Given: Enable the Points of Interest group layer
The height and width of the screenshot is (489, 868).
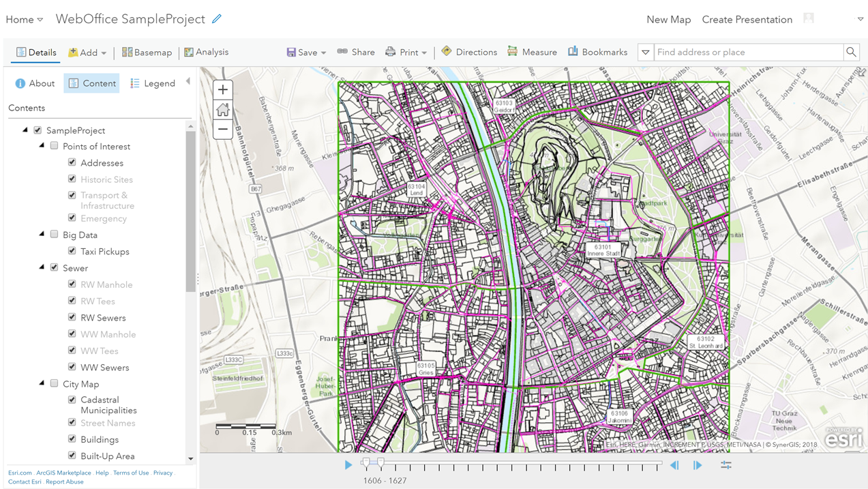Looking at the screenshot, I should [x=54, y=145].
